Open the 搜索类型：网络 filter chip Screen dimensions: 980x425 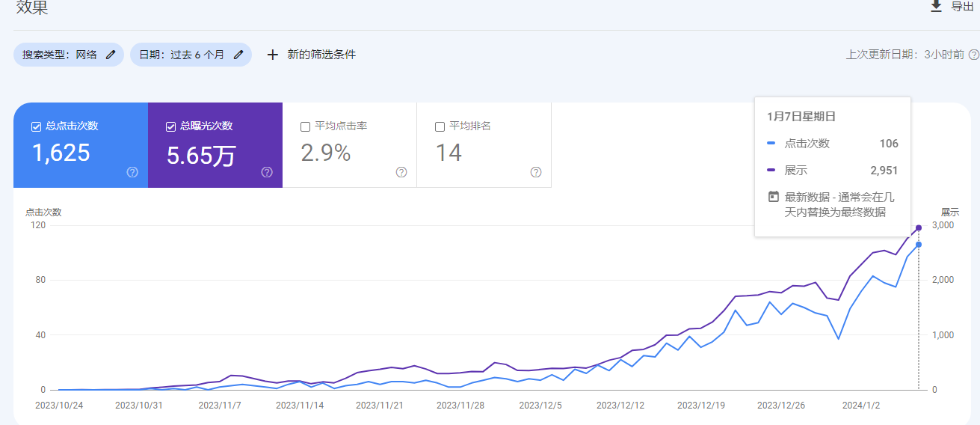tap(60, 55)
